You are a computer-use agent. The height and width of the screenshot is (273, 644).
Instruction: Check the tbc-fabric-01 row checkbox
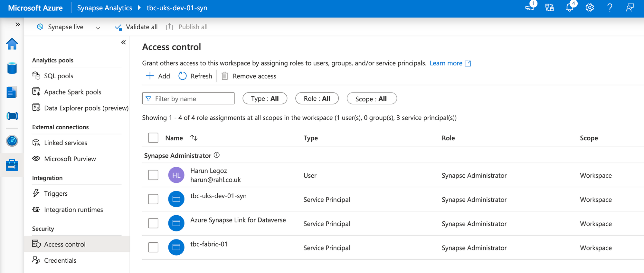(x=153, y=248)
